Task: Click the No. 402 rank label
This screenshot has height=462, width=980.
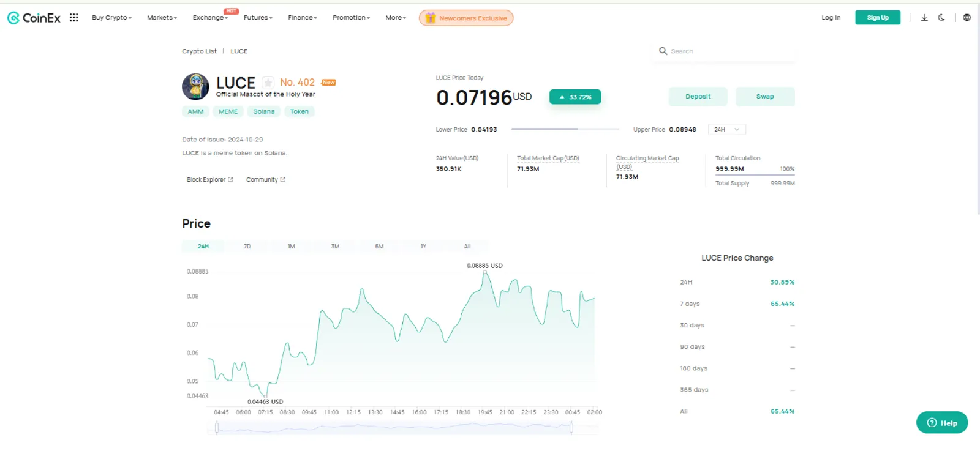Action: [297, 82]
